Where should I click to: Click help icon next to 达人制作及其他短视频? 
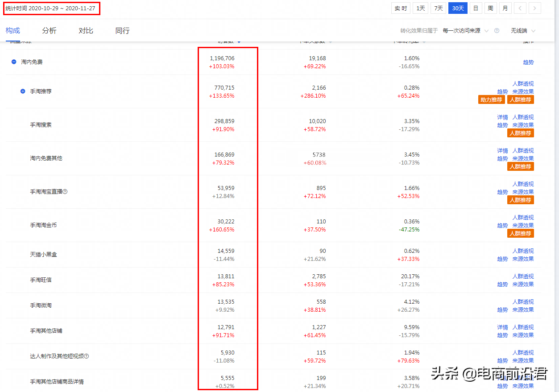[x=87, y=356]
